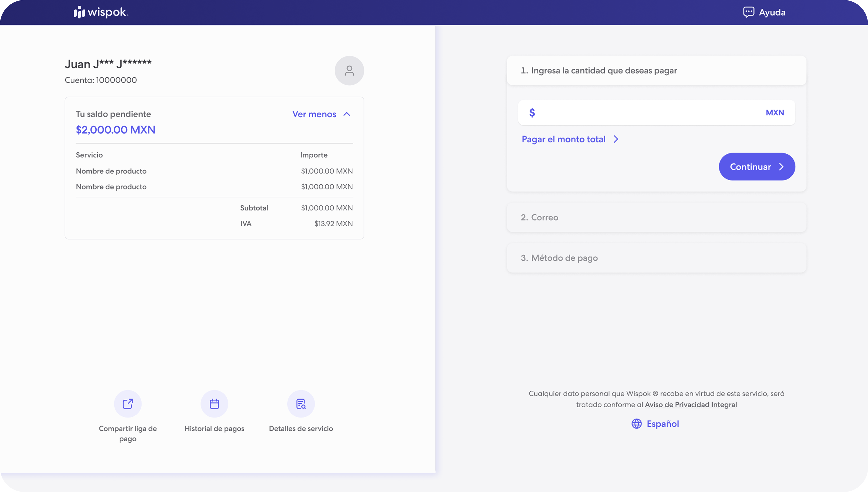Click the Ayuda help label
The image size is (868, 492).
click(772, 13)
